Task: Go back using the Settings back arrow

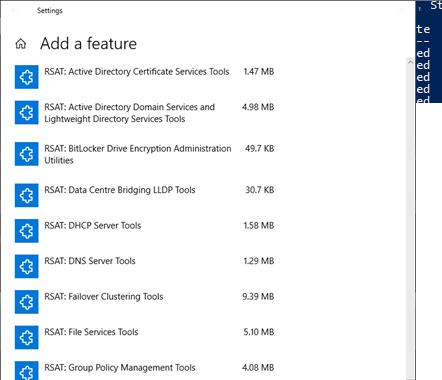Action: 15,10
